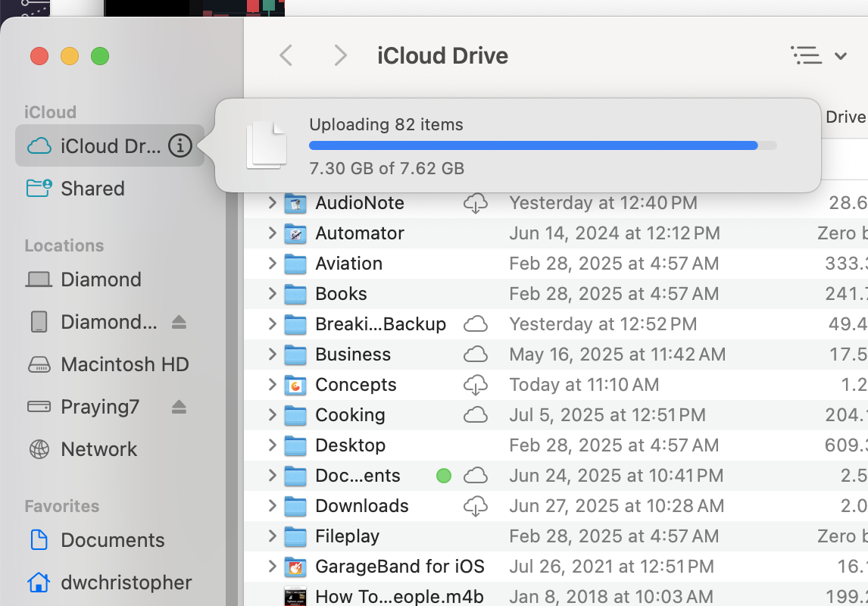Expand the Business folder
Viewport: 868px width, 606px height.
pos(272,355)
